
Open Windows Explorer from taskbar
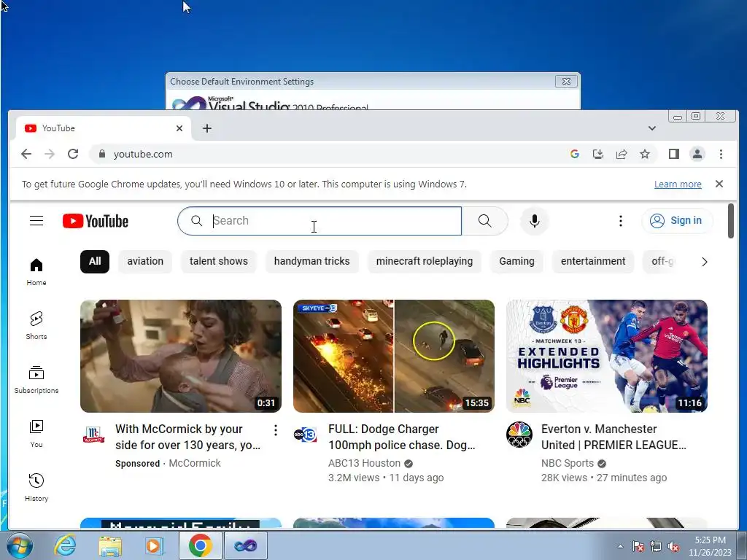(110, 545)
